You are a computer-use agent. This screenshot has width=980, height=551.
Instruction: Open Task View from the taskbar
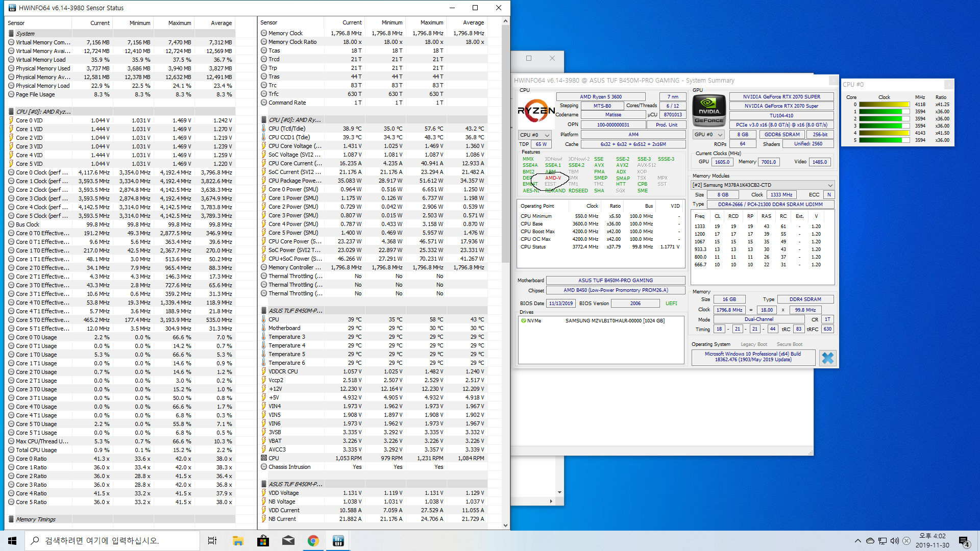(x=212, y=541)
